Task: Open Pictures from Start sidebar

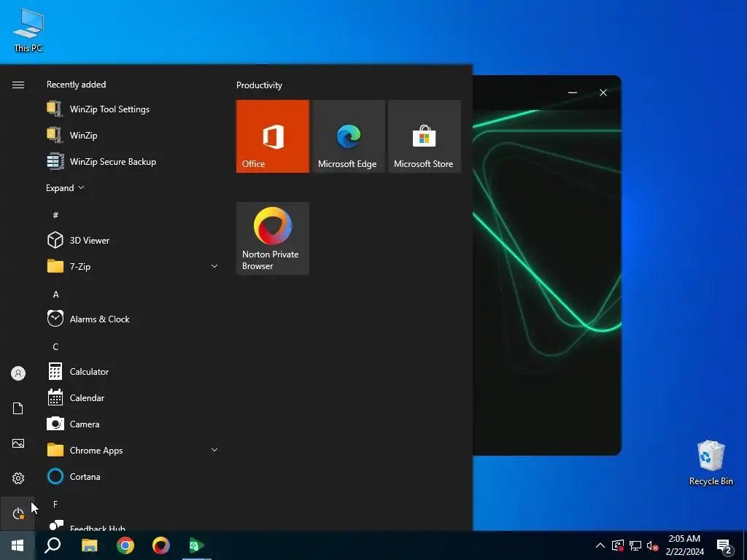Action: pyautogui.click(x=18, y=443)
